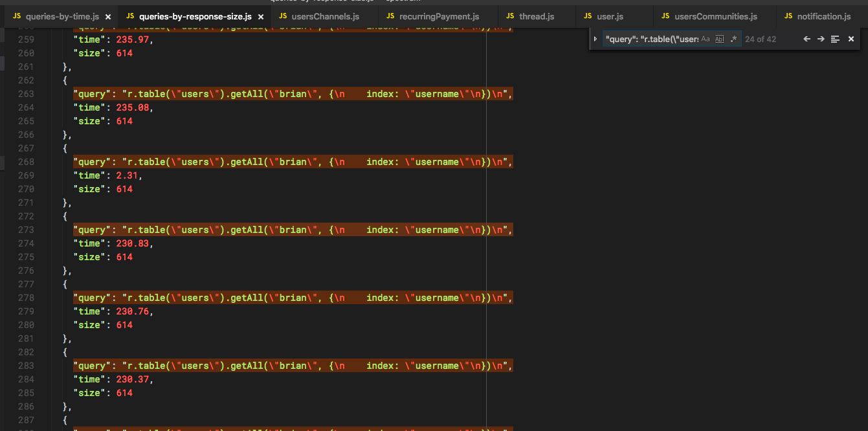This screenshot has height=431, width=868.
Task: Click size value 614 on line 275
Action: (x=124, y=257)
